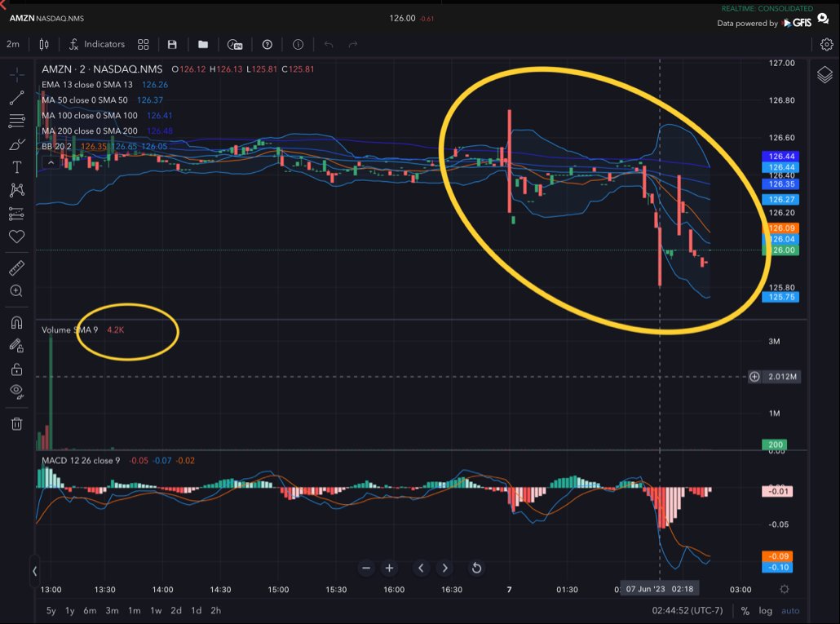
Task: Select the Text annotation tool
Action: coord(16,168)
